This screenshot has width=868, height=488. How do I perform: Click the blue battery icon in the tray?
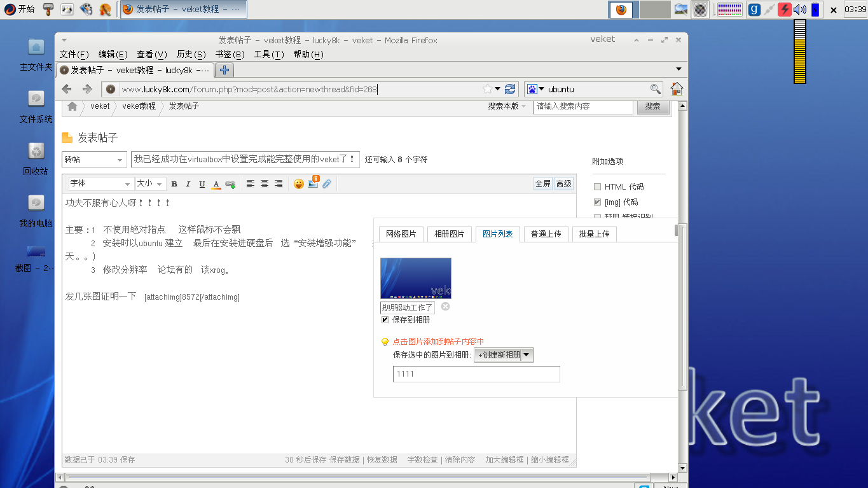(x=815, y=10)
